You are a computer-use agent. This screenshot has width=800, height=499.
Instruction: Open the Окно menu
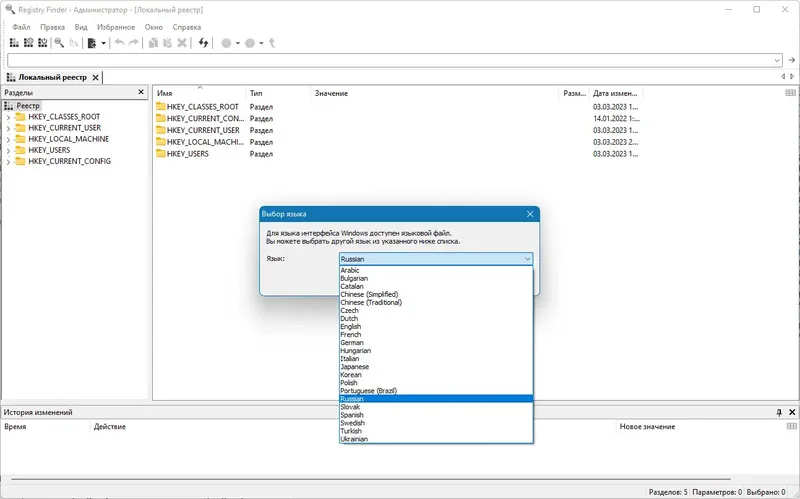(x=153, y=27)
